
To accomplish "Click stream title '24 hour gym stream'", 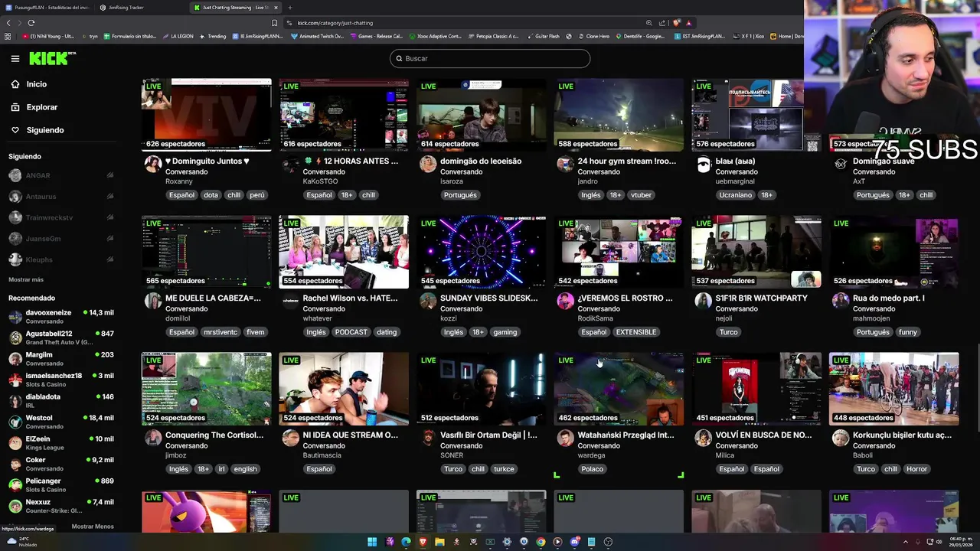I will pos(627,161).
